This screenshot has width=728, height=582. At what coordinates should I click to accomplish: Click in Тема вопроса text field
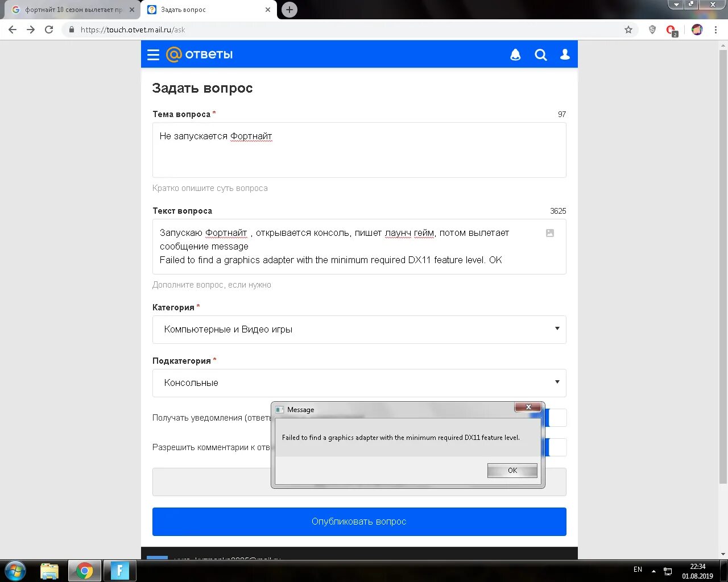[x=359, y=150]
